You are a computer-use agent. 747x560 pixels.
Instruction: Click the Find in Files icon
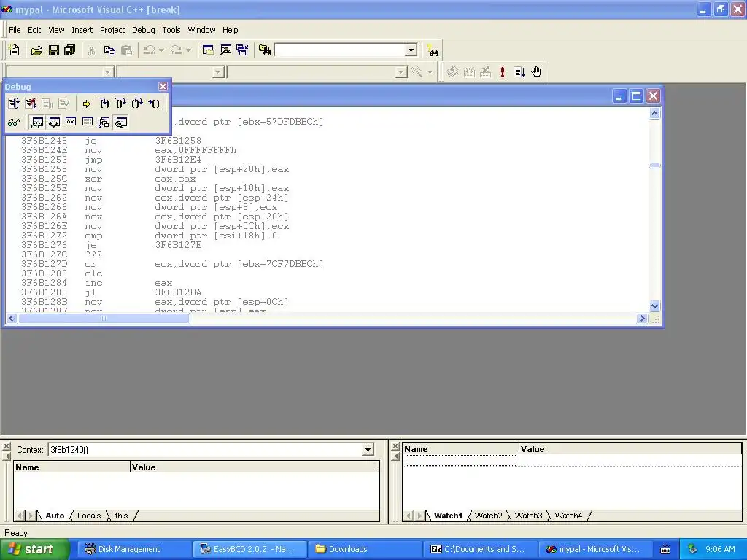265,50
